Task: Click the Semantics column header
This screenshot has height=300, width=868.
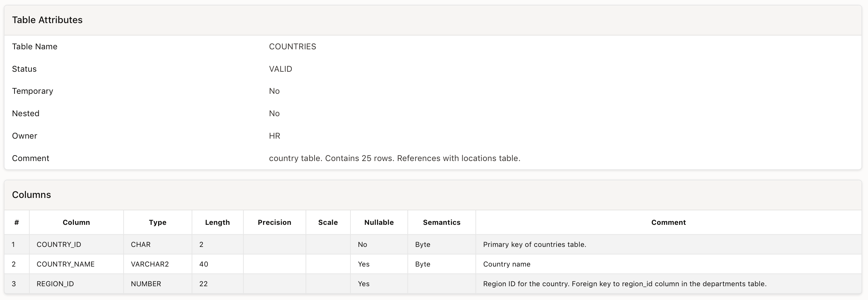Action: pos(442,222)
